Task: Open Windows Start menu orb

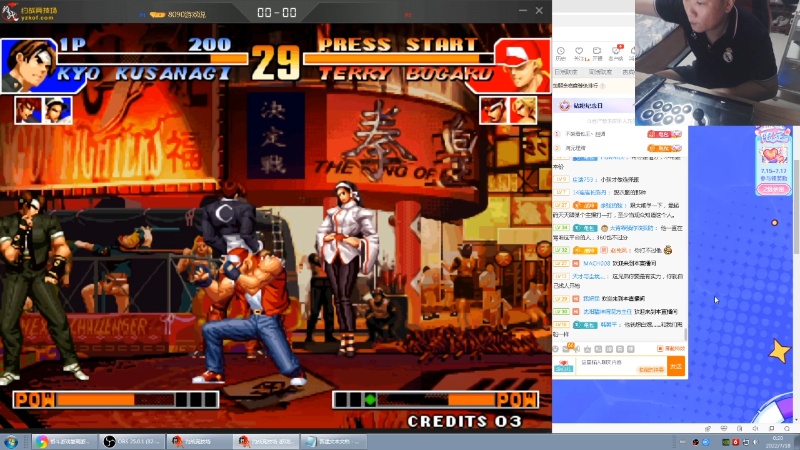Action: pyautogui.click(x=10, y=441)
